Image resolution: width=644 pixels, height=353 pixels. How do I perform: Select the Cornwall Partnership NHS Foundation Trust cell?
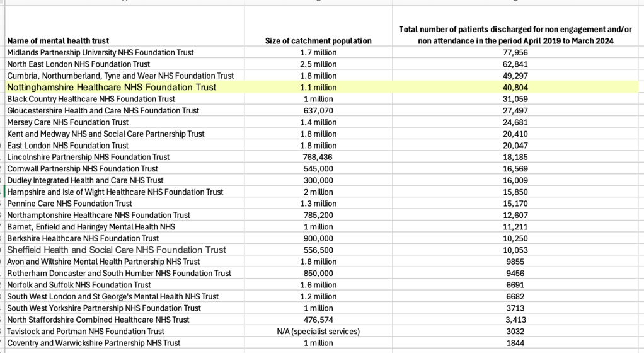83,169
